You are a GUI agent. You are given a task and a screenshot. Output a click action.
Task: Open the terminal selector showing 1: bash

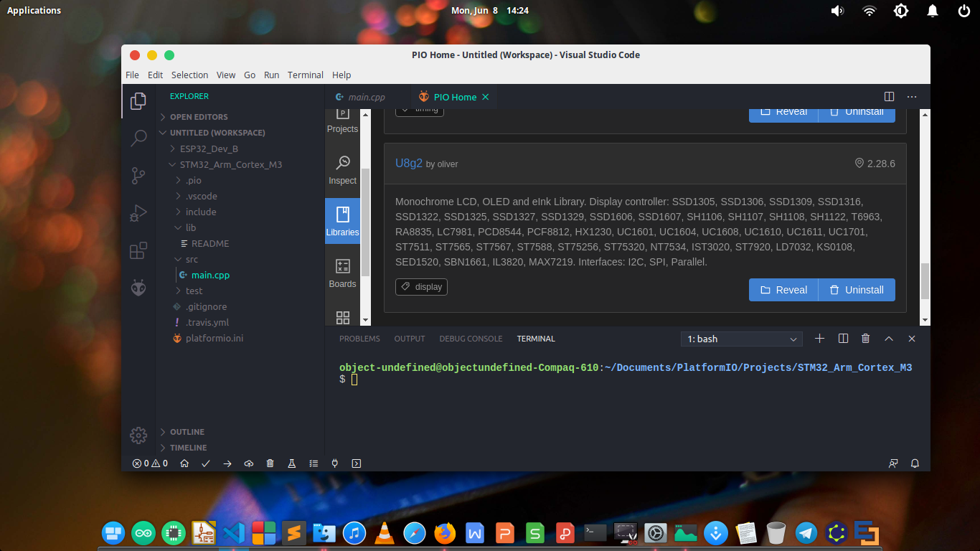tap(741, 338)
